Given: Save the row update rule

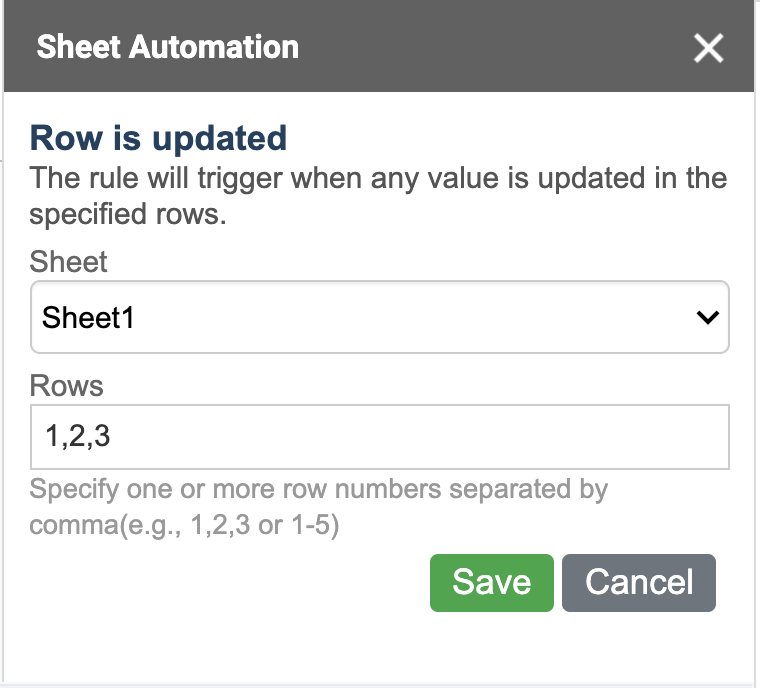Looking at the screenshot, I should coord(491,583).
